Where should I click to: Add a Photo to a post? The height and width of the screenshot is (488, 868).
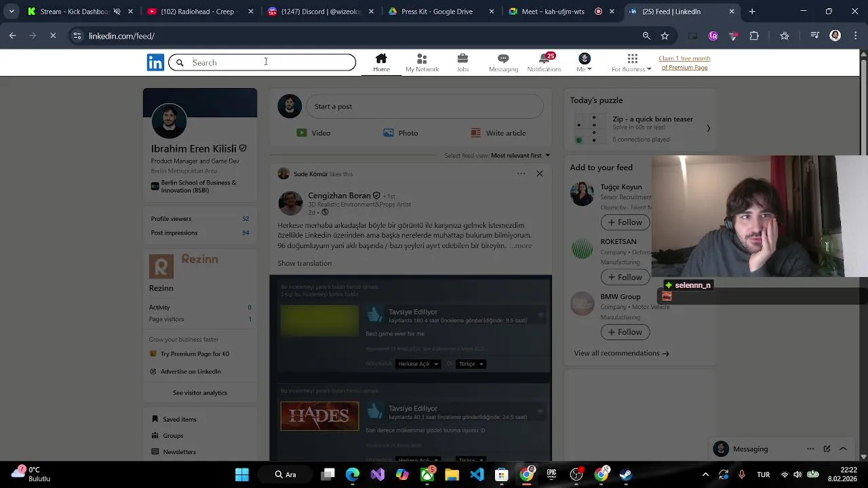pos(400,133)
